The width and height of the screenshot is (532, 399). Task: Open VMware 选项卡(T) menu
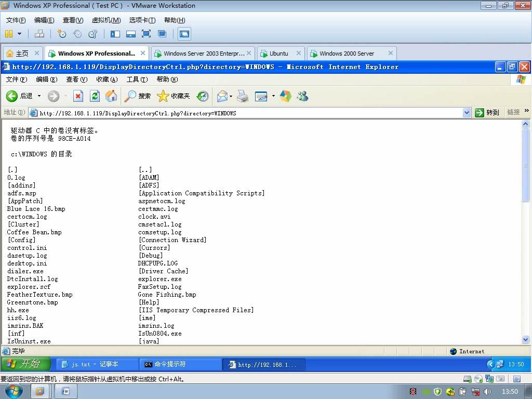142,20
